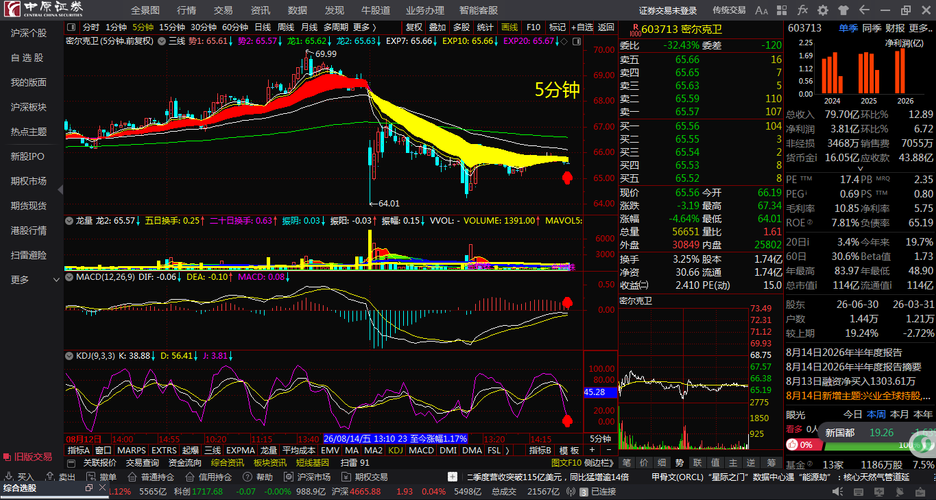
Task: Go back with the left arrow icon
Action: pos(864,10)
